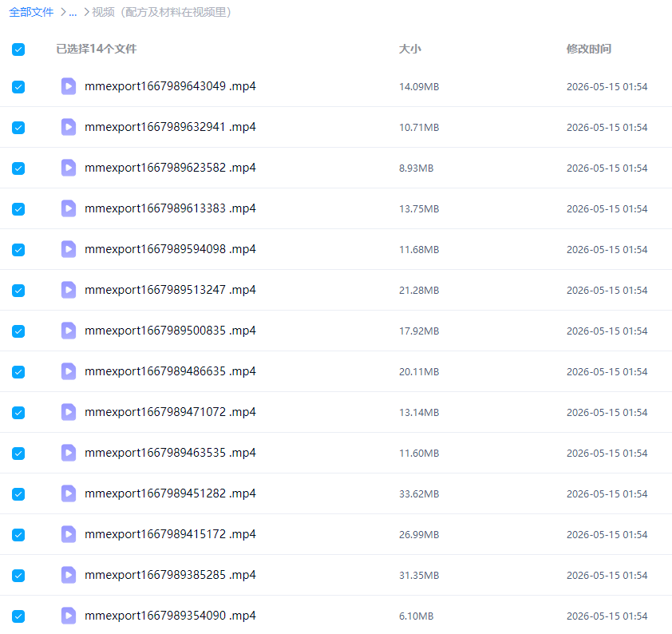Expand the ... collapsed breadcrumb path
This screenshot has height=634, width=672.
click(73, 13)
